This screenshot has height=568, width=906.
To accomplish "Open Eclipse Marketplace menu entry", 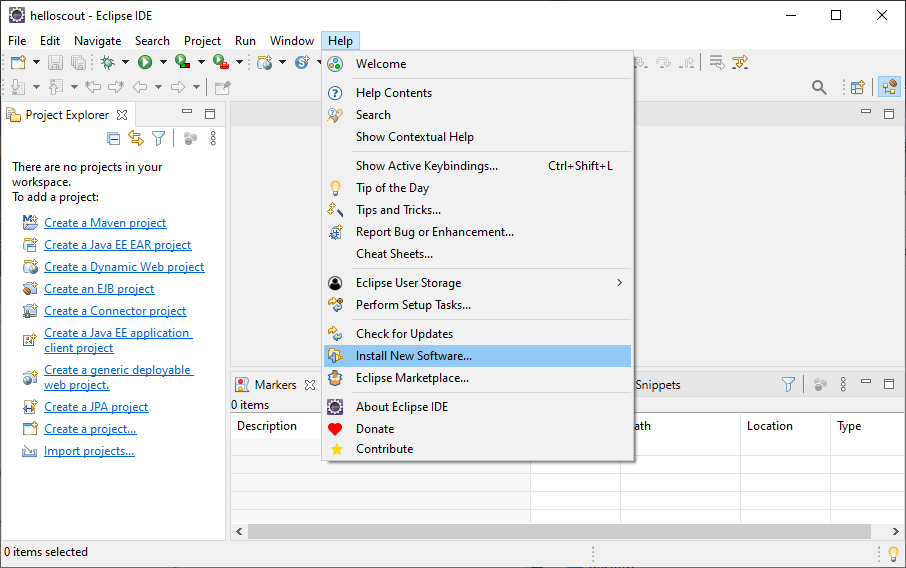I will pyautogui.click(x=477, y=378).
